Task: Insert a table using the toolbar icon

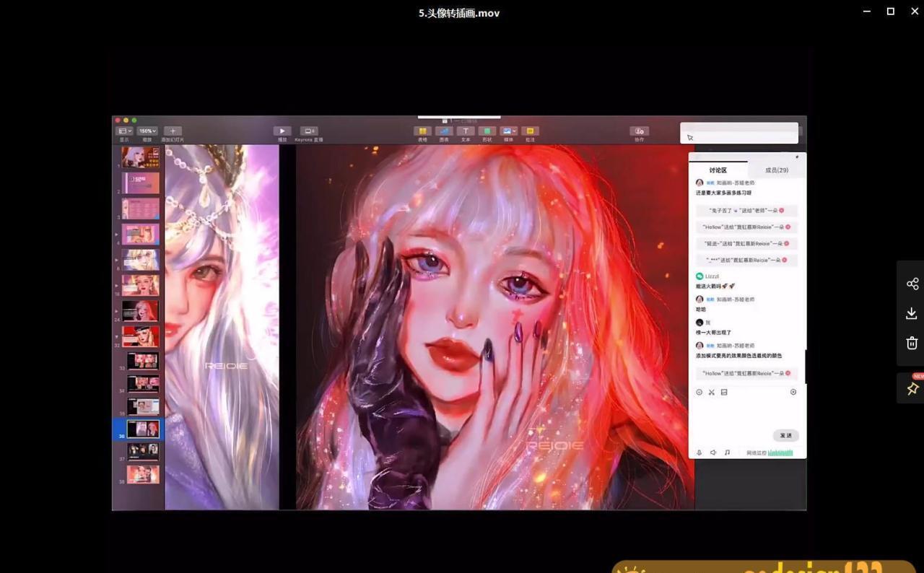Action: point(422,131)
